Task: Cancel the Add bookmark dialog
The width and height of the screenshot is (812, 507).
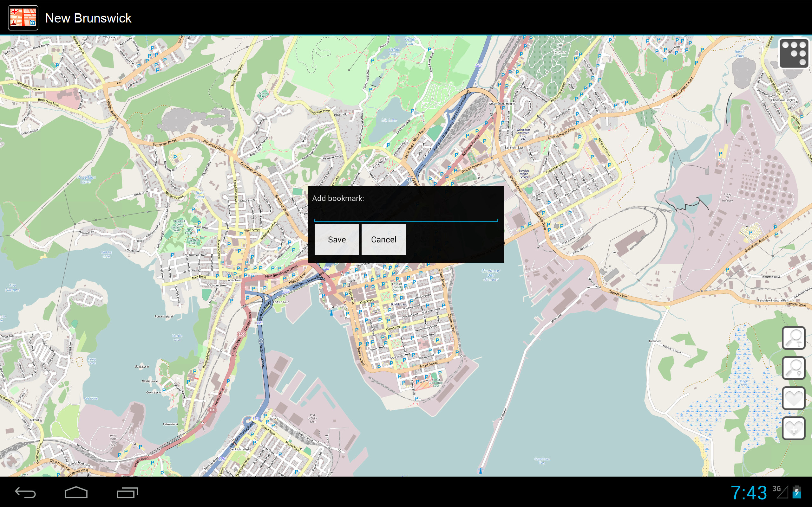Action: [x=383, y=239]
